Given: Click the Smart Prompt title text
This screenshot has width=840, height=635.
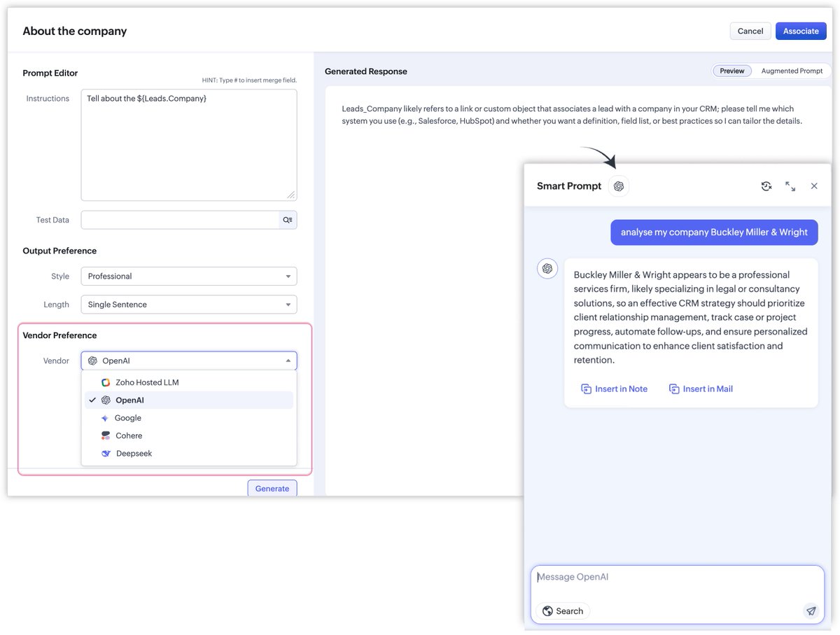Looking at the screenshot, I should point(569,186).
